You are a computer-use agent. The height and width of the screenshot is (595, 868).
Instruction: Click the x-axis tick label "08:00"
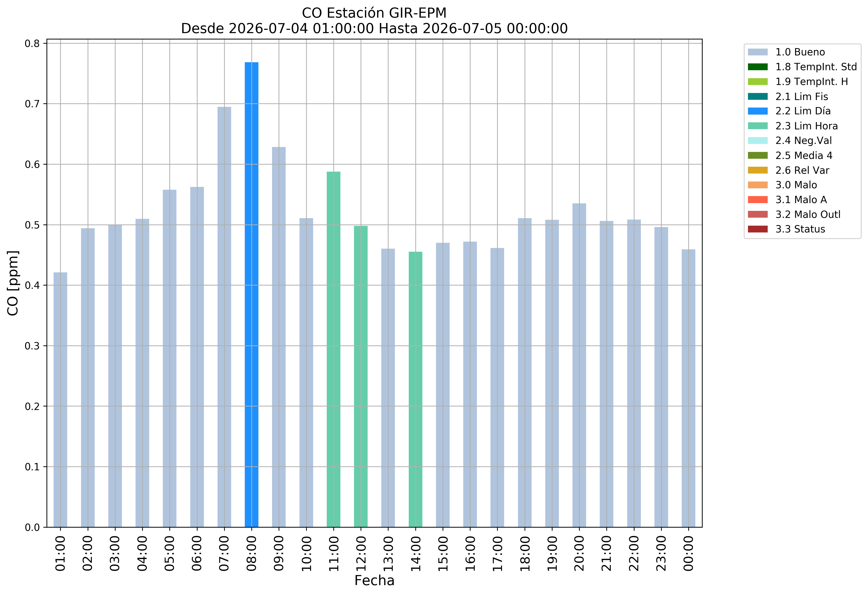[252, 554]
